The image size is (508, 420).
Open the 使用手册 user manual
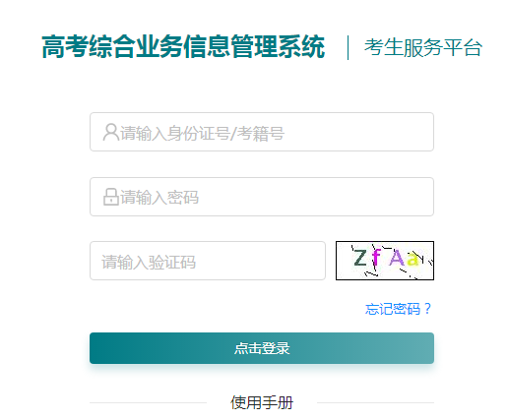[262, 402]
